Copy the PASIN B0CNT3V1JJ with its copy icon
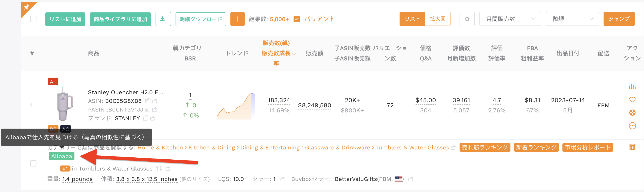The width and height of the screenshot is (644, 192). 148,110
